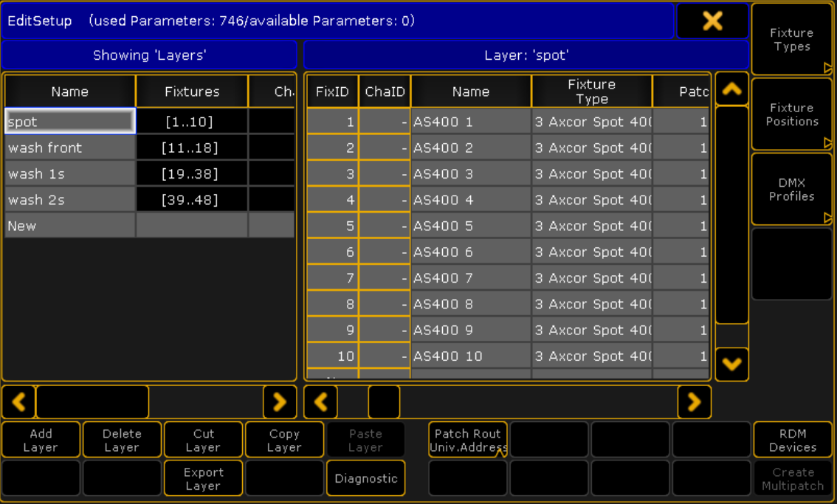Click the Showing 'Layers' title bar

coord(149,55)
